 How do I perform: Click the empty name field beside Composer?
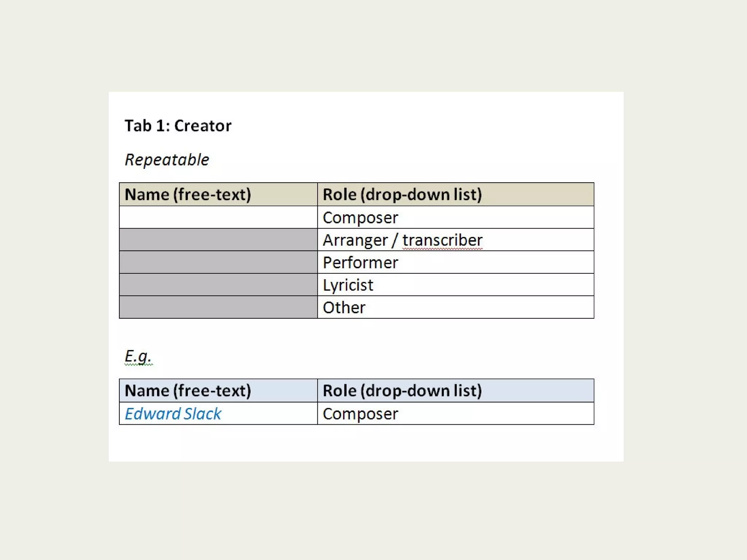coord(218,217)
